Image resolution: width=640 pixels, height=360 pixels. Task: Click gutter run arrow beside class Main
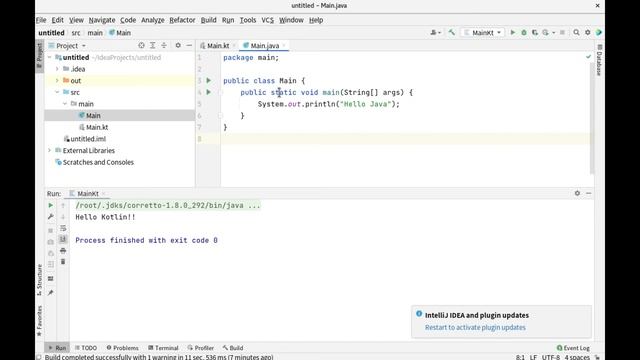(209, 80)
